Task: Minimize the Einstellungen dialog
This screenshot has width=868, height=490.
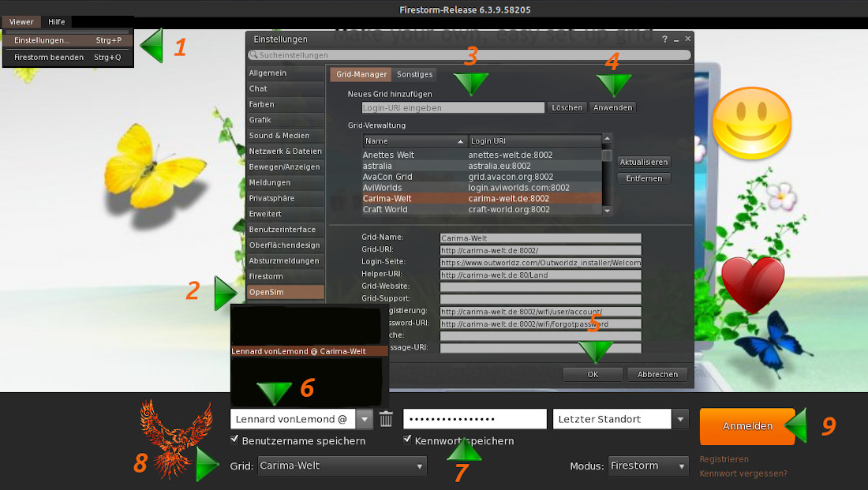Action: (x=677, y=39)
